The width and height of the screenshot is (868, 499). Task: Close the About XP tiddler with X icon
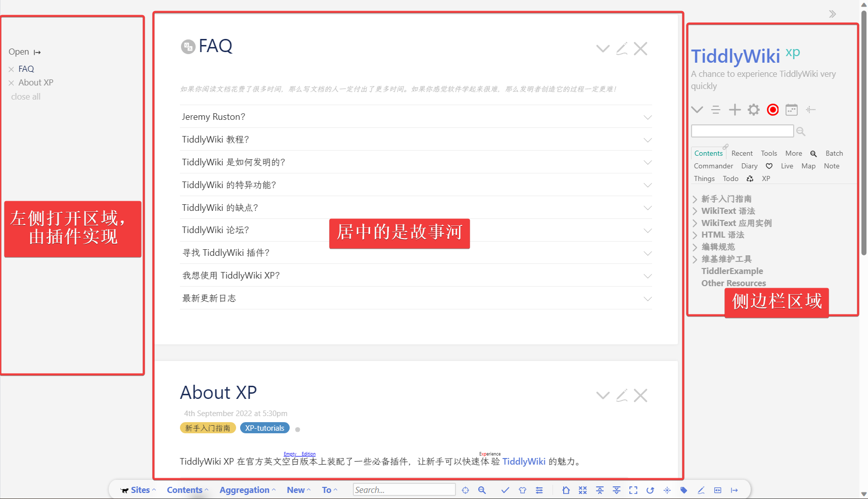(x=641, y=395)
